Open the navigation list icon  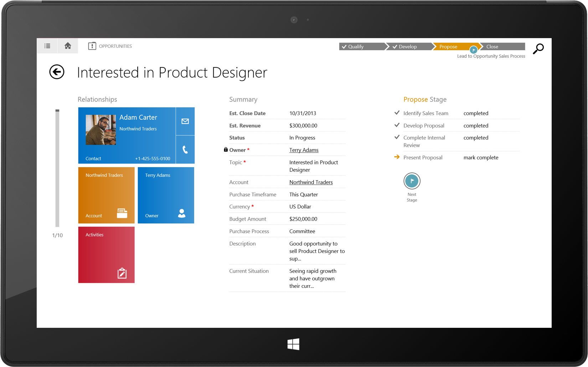click(x=47, y=46)
